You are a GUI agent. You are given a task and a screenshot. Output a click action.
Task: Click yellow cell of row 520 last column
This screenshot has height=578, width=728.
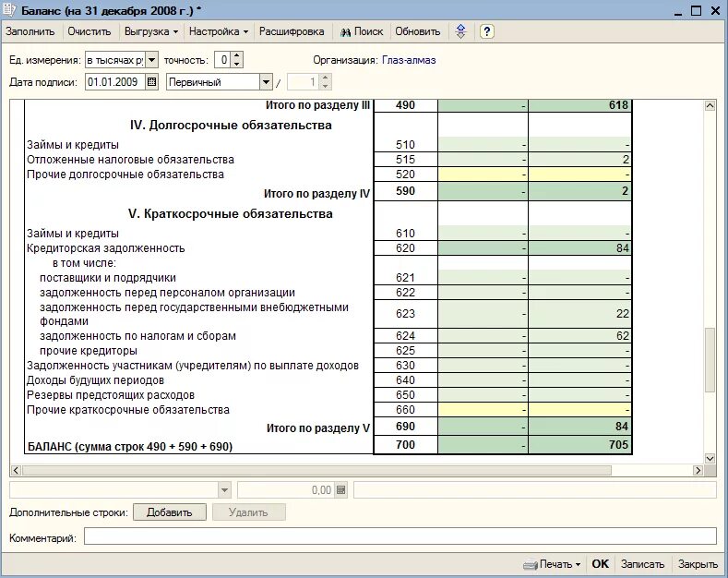point(579,175)
